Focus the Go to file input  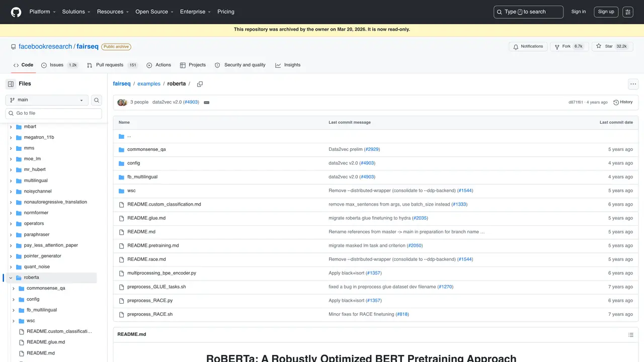(x=53, y=114)
